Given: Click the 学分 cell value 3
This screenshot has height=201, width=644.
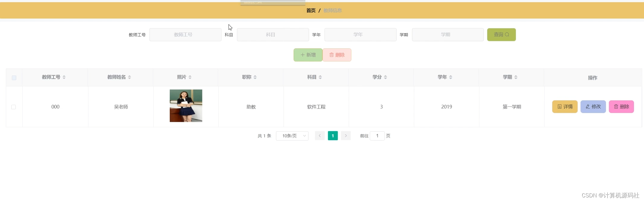Looking at the screenshot, I should [381, 107].
